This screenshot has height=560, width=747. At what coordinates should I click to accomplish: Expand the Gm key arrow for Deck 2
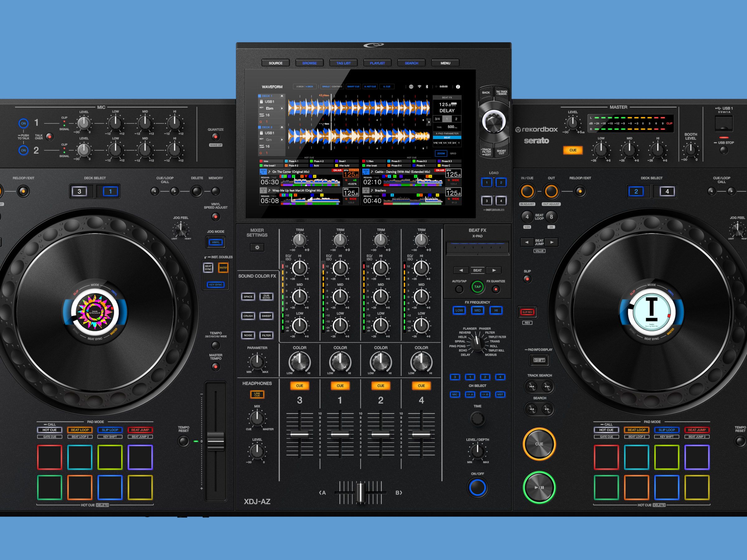tap(282, 139)
